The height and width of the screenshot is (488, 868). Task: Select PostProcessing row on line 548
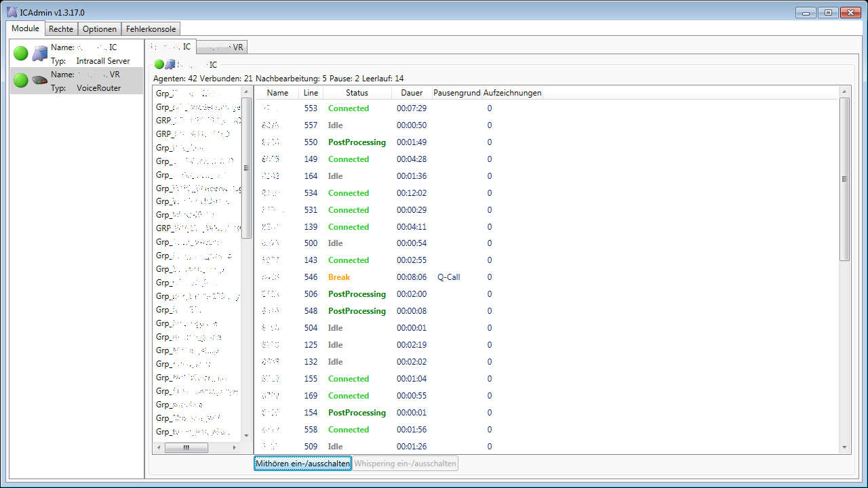(547, 311)
